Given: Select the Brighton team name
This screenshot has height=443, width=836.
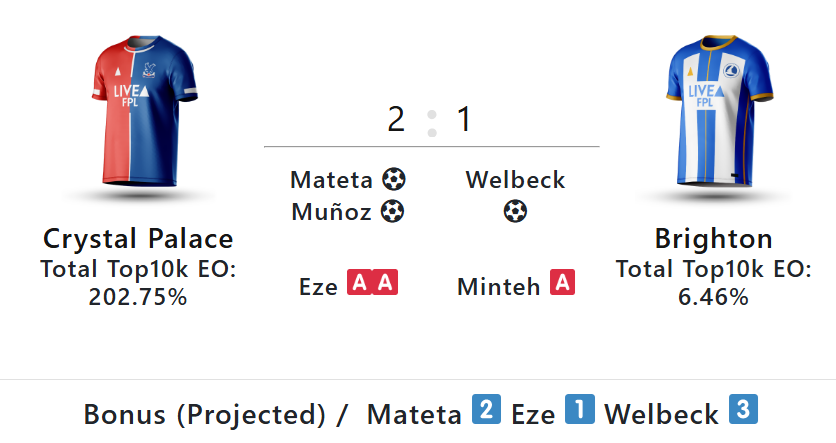Looking at the screenshot, I should (713, 239).
